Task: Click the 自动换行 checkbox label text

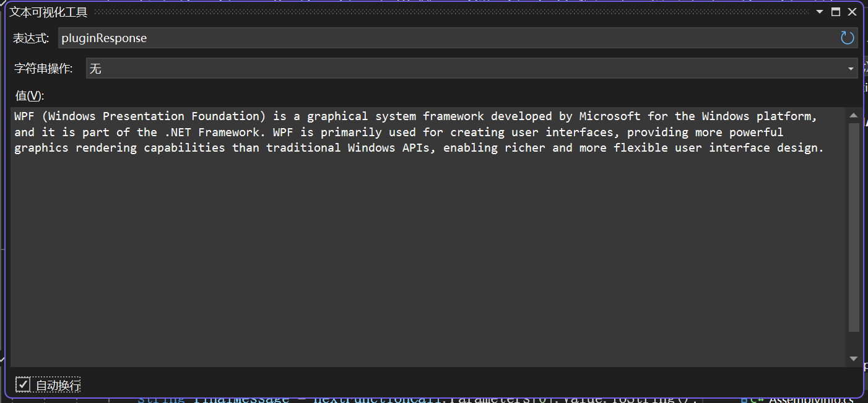Action: [x=58, y=385]
